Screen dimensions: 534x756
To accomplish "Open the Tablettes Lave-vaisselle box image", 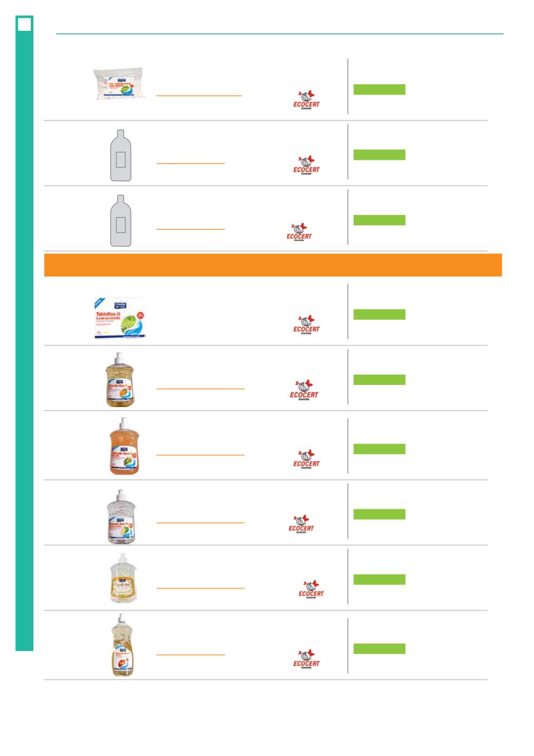I will pyautogui.click(x=120, y=318).
